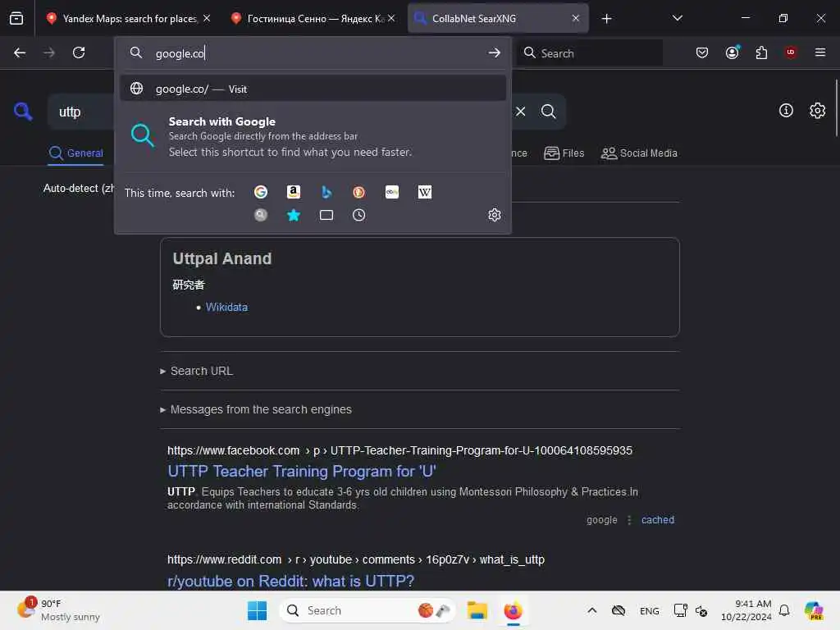840x630 pixels.
Task: Open SearXNG about info icon
Action: tap(786, 111)
